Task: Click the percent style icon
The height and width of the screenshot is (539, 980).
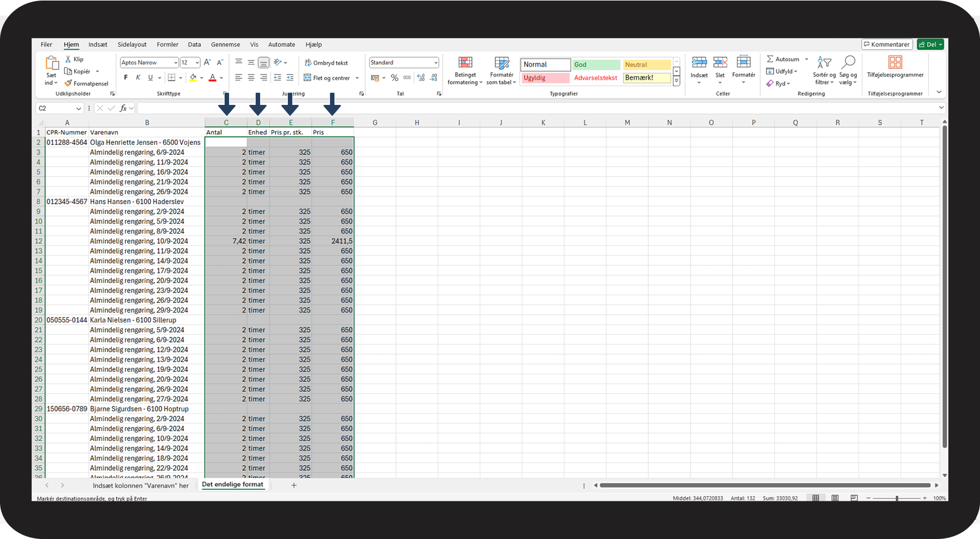Action: tap(394, 78)
